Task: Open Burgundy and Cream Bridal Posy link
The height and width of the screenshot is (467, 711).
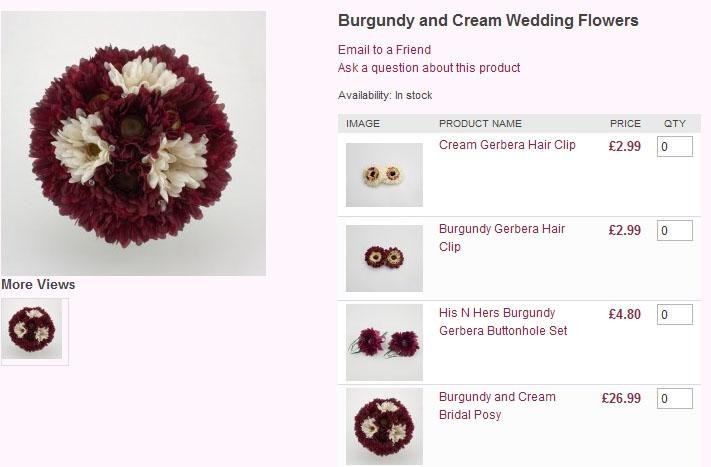Action: click(497, 406)
